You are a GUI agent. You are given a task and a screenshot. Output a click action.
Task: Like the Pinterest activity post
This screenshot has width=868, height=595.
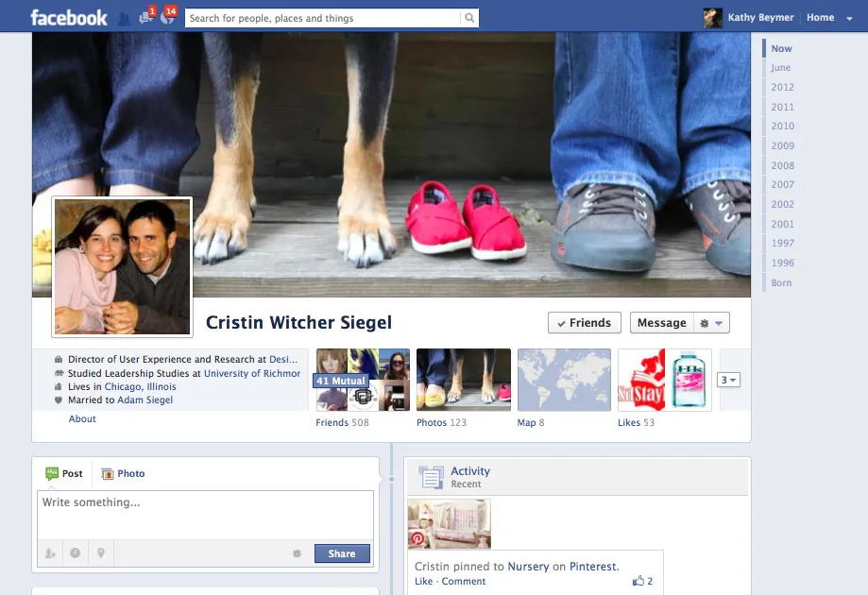423,582
